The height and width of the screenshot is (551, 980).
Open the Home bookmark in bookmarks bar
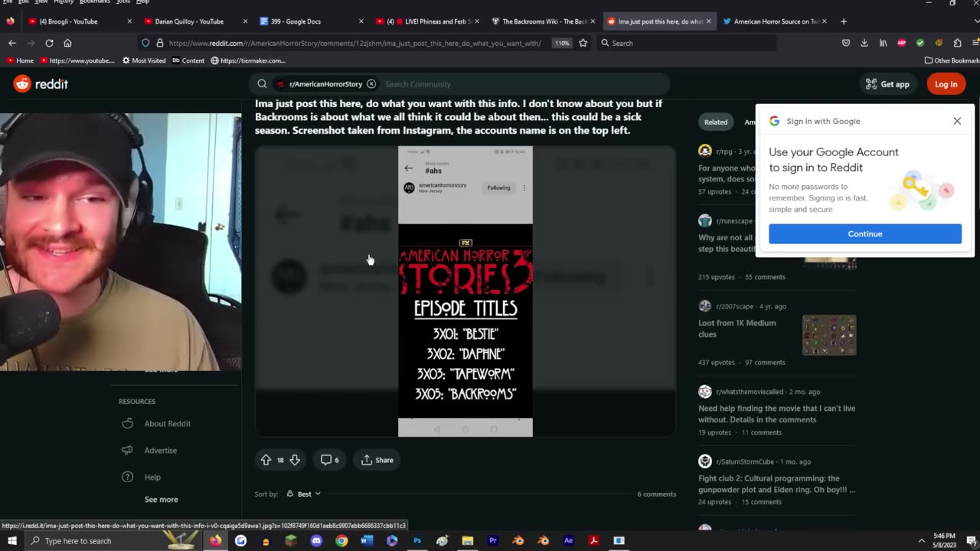pyautogui.click(x=20, y=60)
